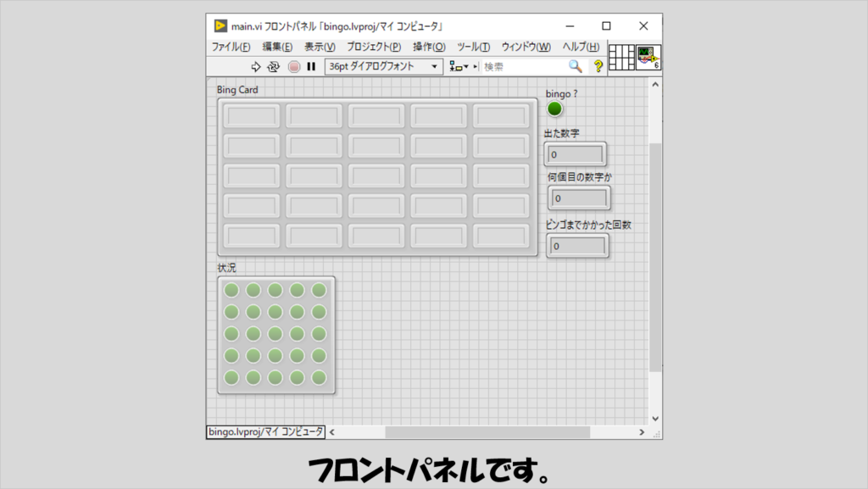Click the down arrow on the vertical scrollbar
The image size is (868, 489).
pyautogui.click(x=654, y=418)
